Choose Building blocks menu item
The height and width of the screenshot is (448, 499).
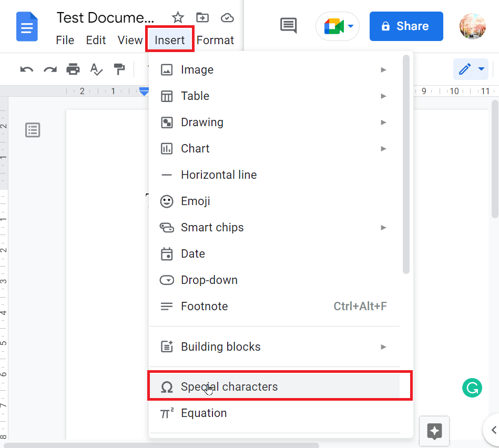pos(274,347)
